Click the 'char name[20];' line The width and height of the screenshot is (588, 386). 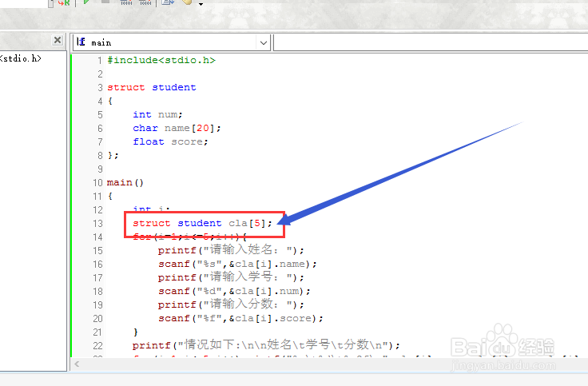point(177,128)
